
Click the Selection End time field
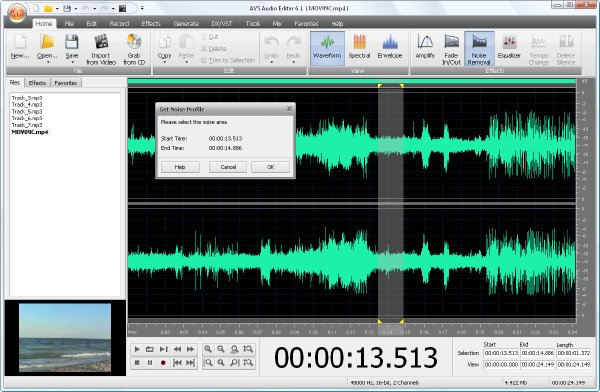537,353
